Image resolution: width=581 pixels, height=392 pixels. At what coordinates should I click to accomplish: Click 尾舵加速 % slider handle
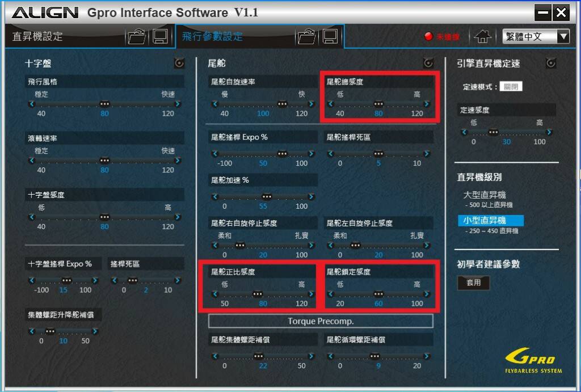pyautogui.click(x=267, y=197)
